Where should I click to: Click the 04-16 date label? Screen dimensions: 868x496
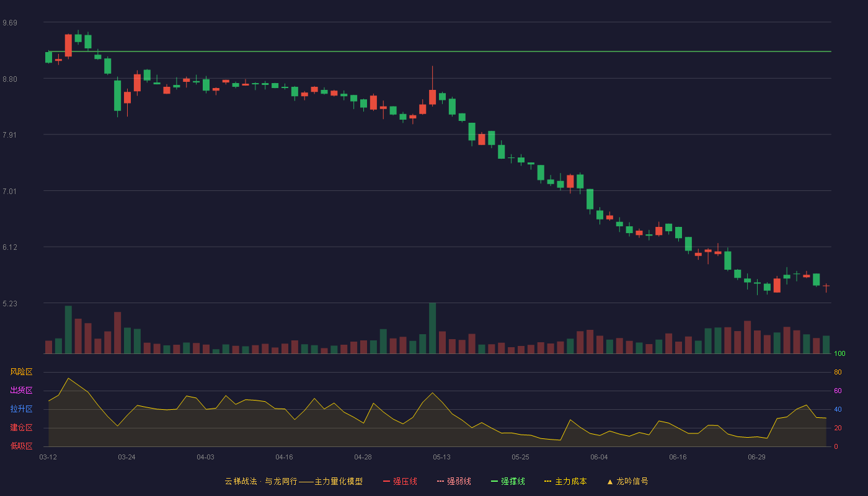[284, 457]
